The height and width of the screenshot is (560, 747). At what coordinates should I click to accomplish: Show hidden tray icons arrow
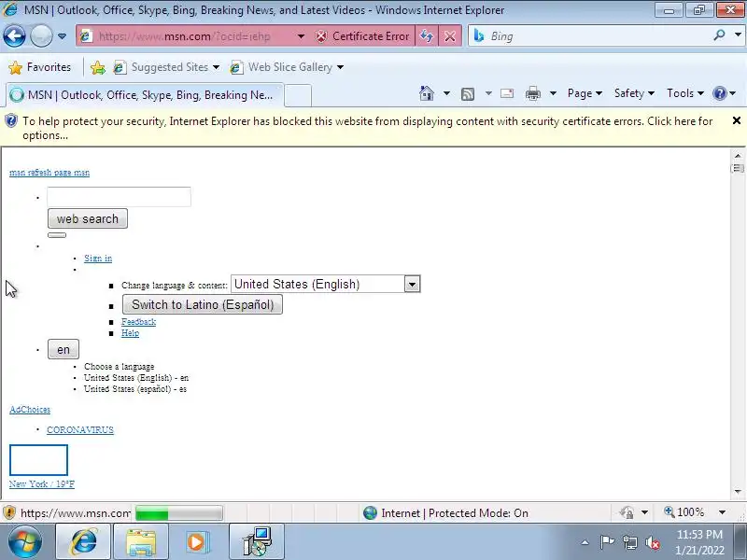(585, 542)
